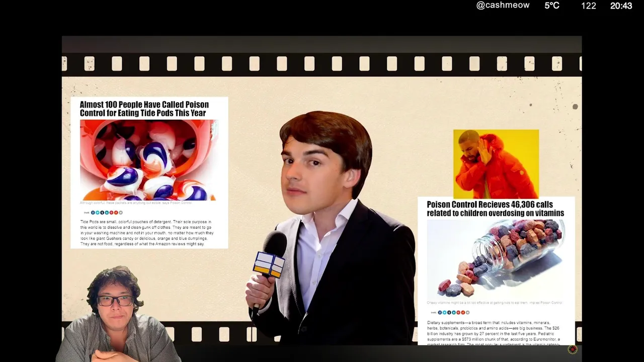Open the 'Almost 100 People Have Called Poison Control' headline

(x=144, y=109)
